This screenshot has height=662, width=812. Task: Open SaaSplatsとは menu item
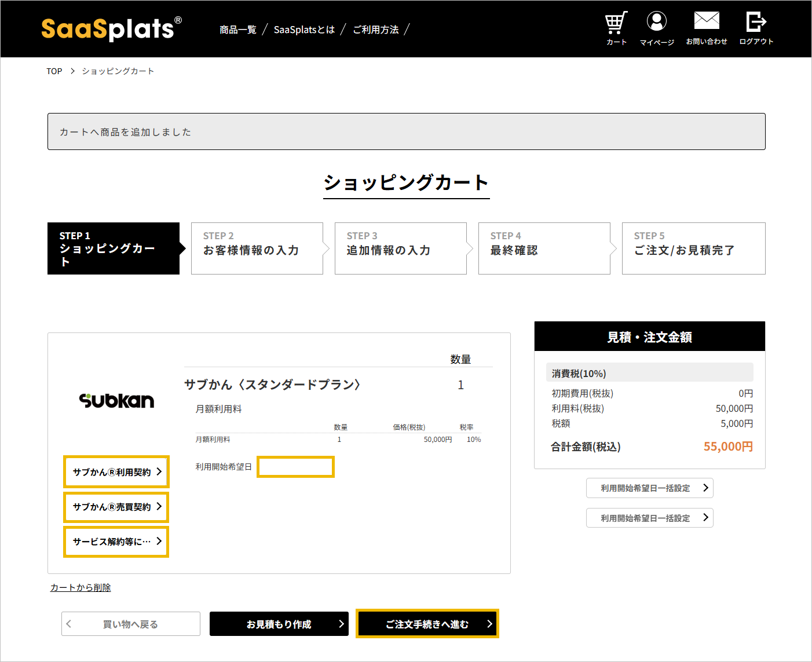(304, 30)
